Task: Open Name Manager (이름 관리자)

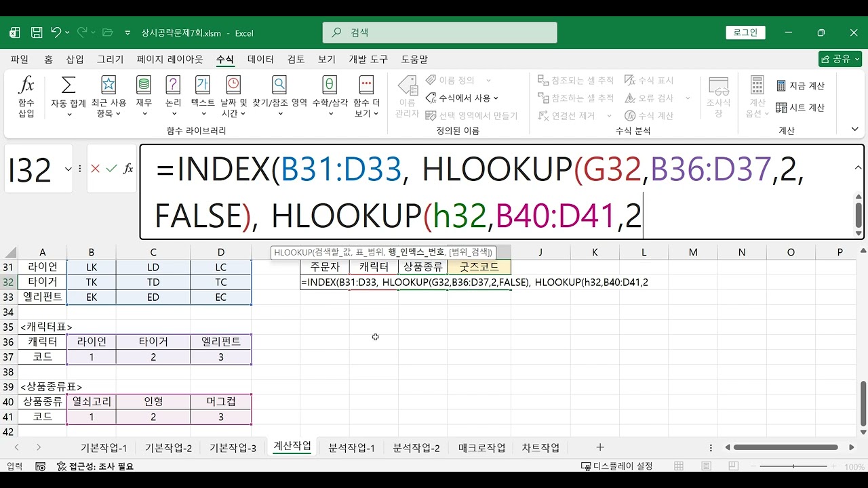Action: 407,96
